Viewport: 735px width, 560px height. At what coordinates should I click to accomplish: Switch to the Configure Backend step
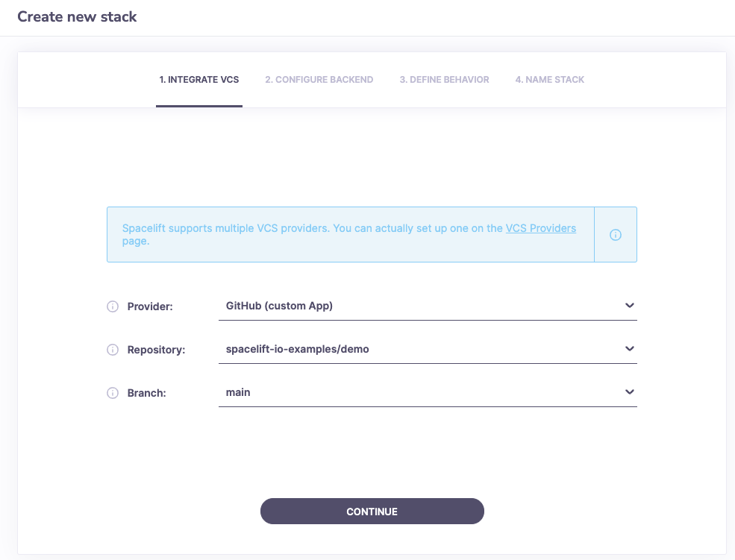[x=319, y=80]
